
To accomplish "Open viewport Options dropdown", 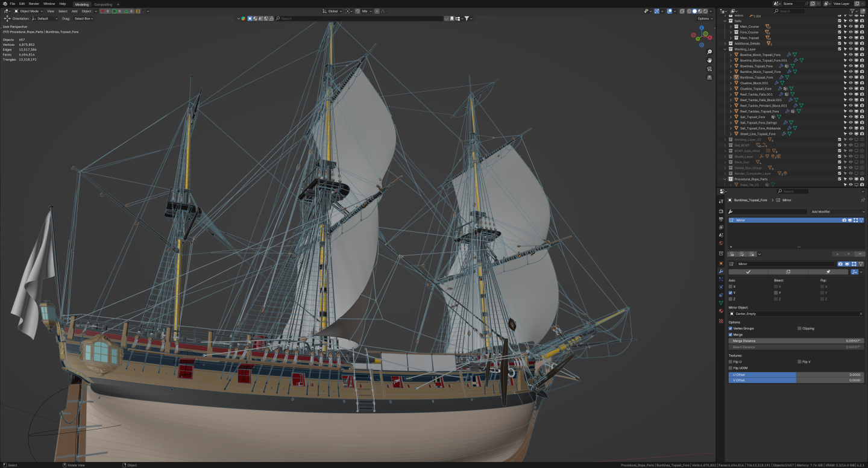I will coord(705,18).
